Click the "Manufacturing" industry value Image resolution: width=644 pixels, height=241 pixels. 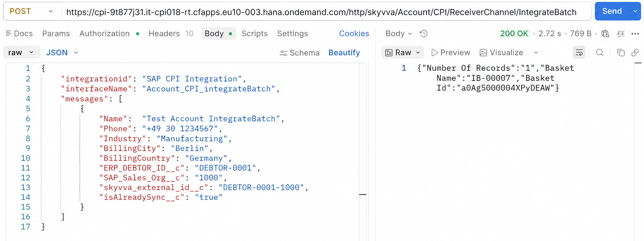tap(192, 139)
